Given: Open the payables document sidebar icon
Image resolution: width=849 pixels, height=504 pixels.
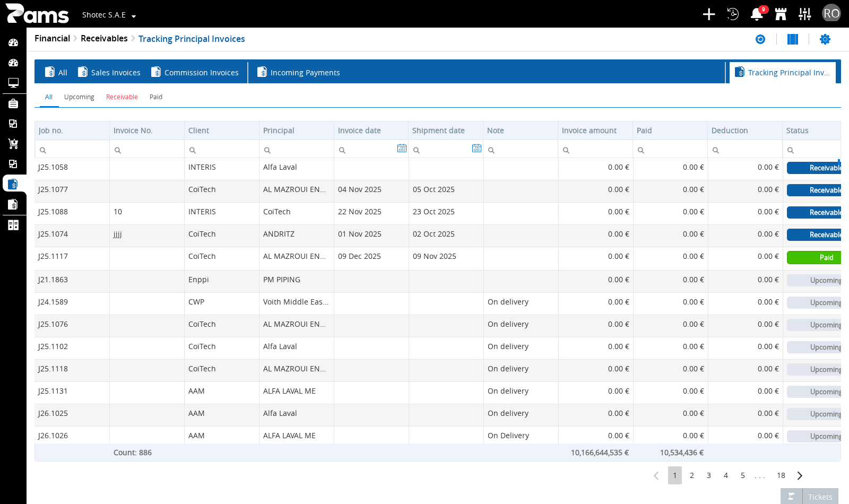Looking at the screenshot, I should [x=13, y=204].
